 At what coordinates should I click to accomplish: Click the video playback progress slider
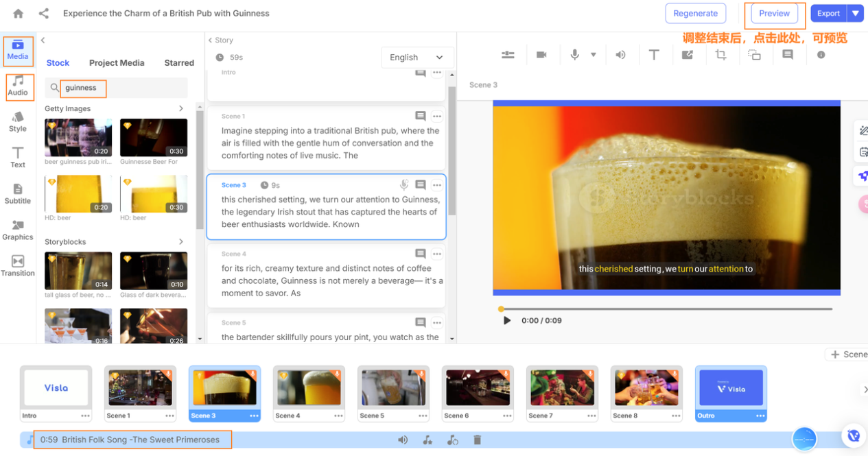pyautogui.click(x=666, y=309)
